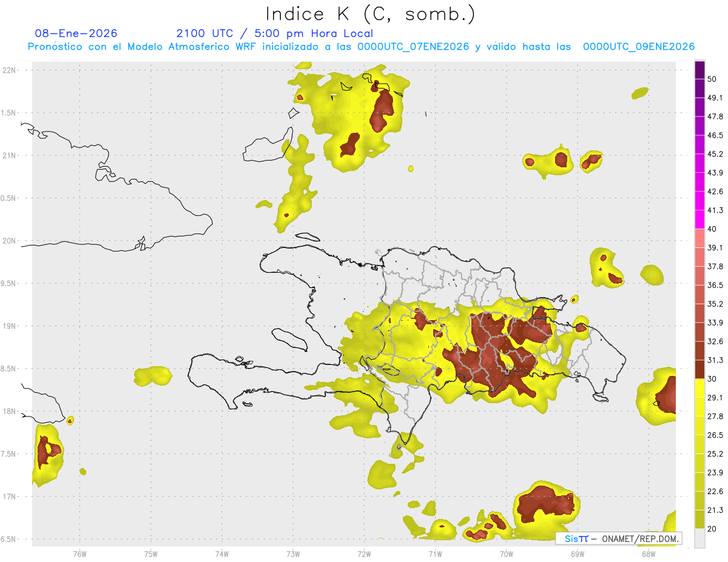This screenshot has width=728, height=562.
Task: Click the legend value '39.1'
Action: 715,248
